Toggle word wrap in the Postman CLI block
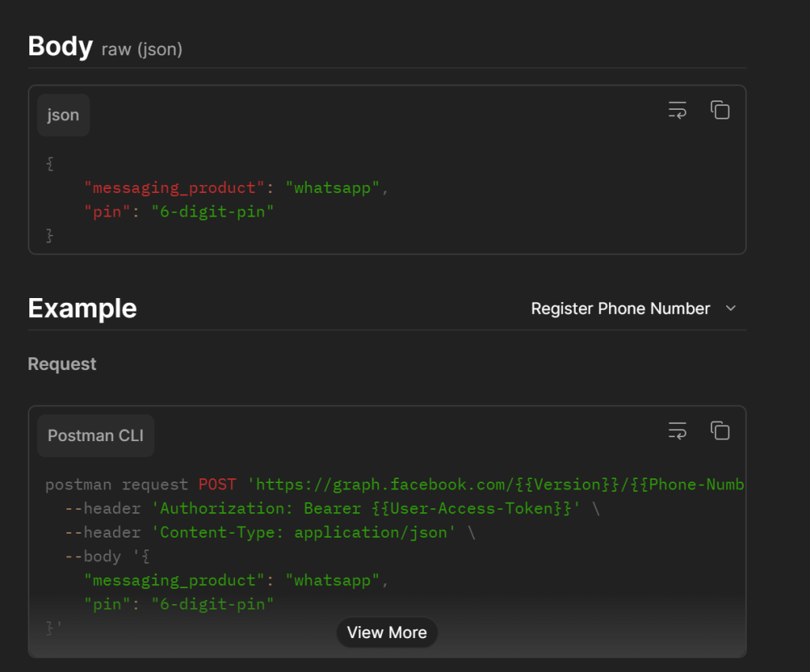810x672 pixels. click(x=677, y=430)
